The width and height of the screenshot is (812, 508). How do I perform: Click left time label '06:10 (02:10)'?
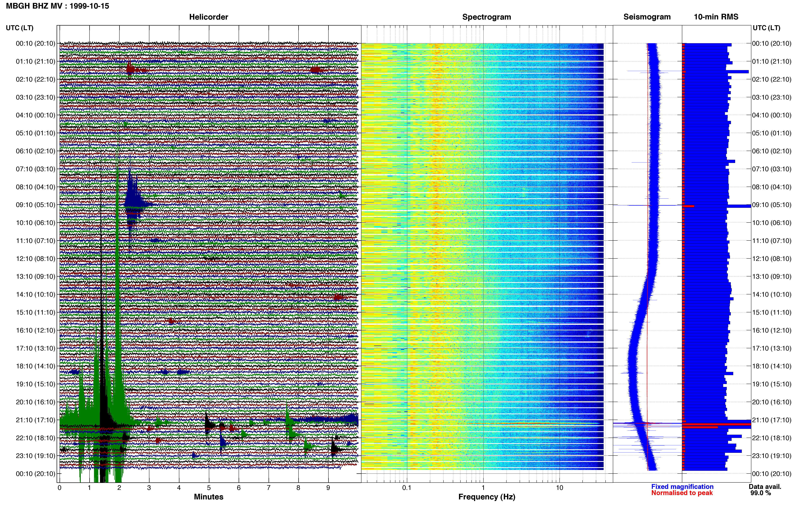(36, 151)
